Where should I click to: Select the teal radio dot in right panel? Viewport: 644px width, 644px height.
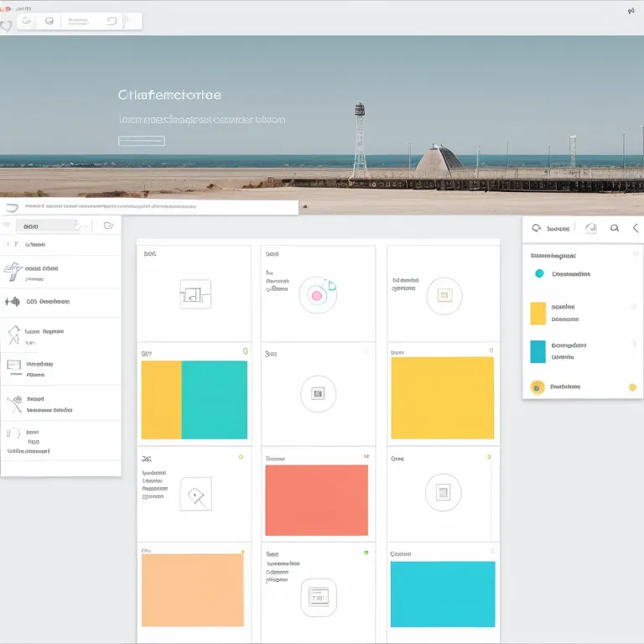[x=539, y=273]
